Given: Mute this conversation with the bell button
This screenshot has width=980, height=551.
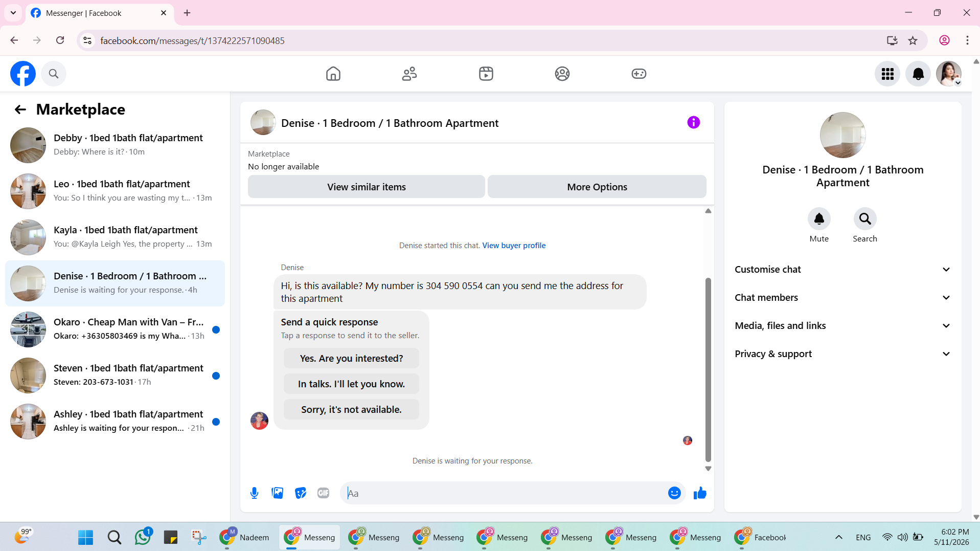Looking at the screenshot, I should 819,219.
